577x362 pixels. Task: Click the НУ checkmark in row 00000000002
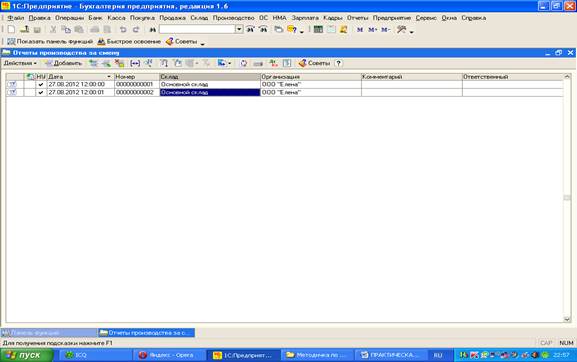[x=40, y=93]
